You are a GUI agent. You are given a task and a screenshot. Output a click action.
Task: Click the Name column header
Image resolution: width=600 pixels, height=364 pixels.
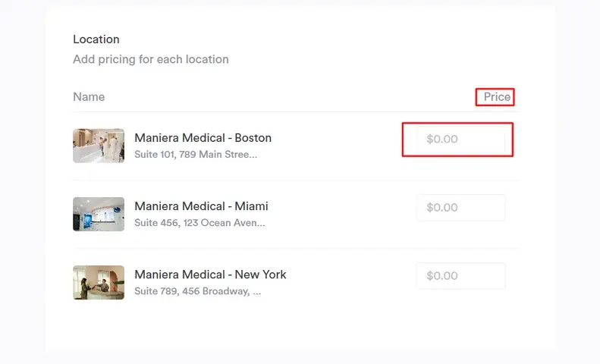click(89, 97)
